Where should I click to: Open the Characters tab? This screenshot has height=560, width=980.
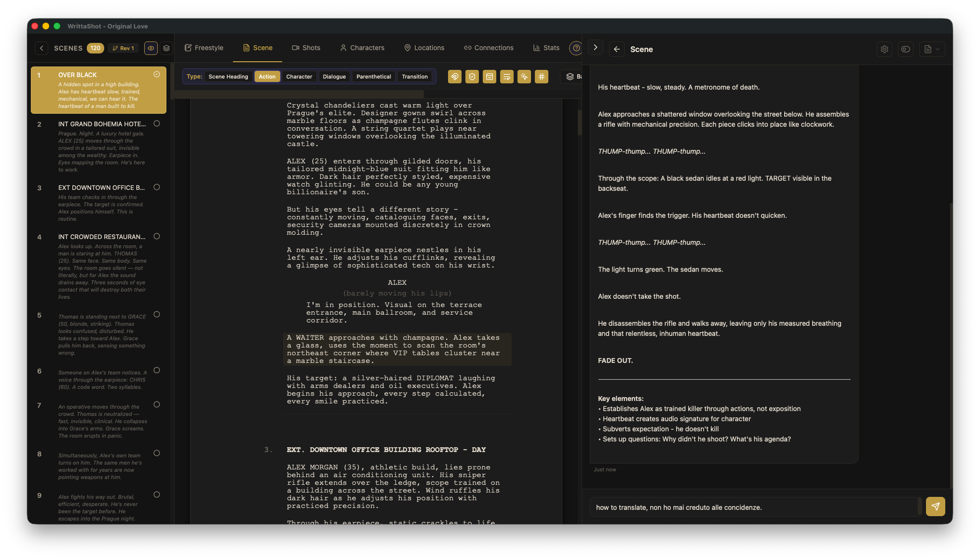362,48
